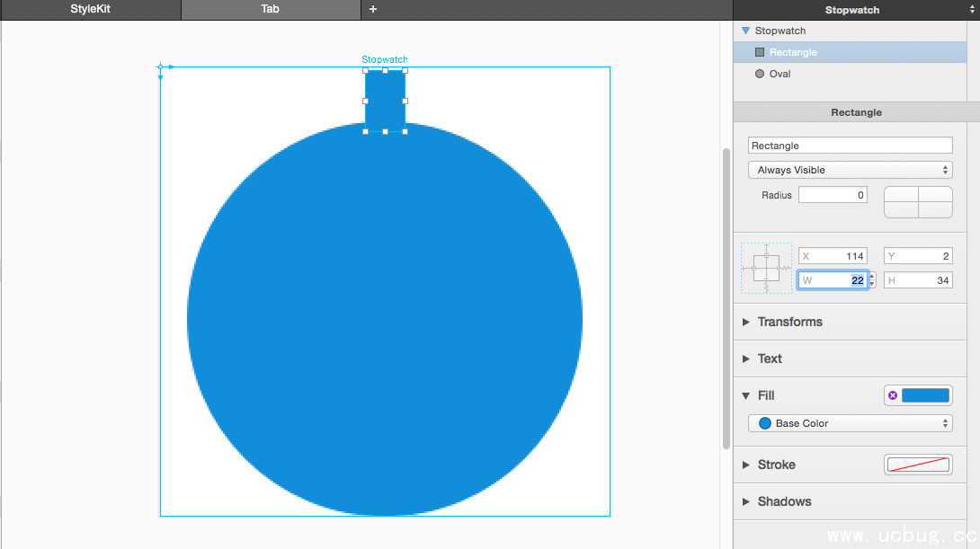This screenshot has width=980, height=549.
Task: Click the empty Stroke color swatch
Action: (918, 465)
